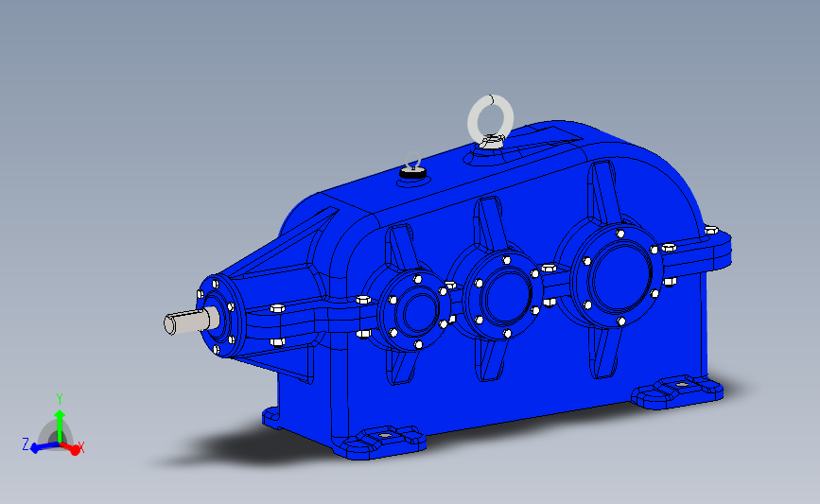
Task: Click the green Y axis of the orientation triad
Action: [x=60, y=426]
